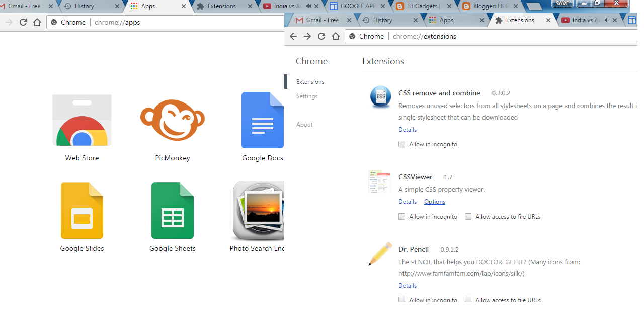
Task: Close the GOOGLE APP tab
Action: click(383, 6)
